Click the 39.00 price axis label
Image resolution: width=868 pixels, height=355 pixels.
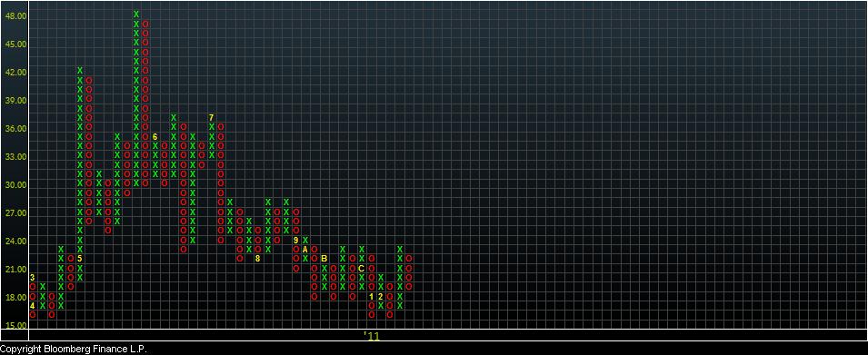tap(15, 101)
